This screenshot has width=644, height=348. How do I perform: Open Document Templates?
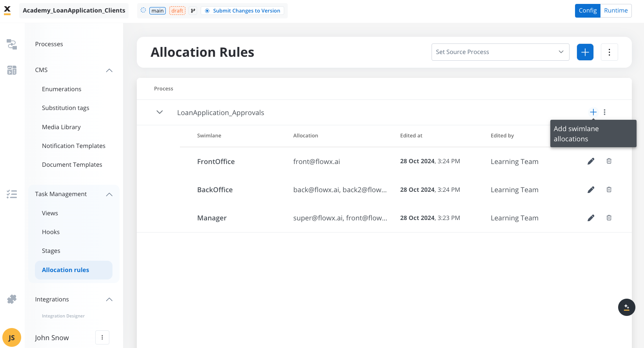[x=72, y=165]
